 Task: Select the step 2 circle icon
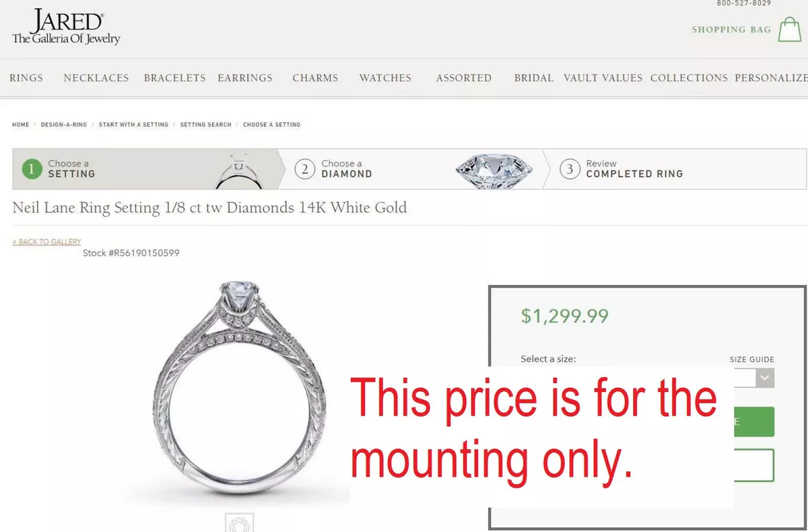305,169
